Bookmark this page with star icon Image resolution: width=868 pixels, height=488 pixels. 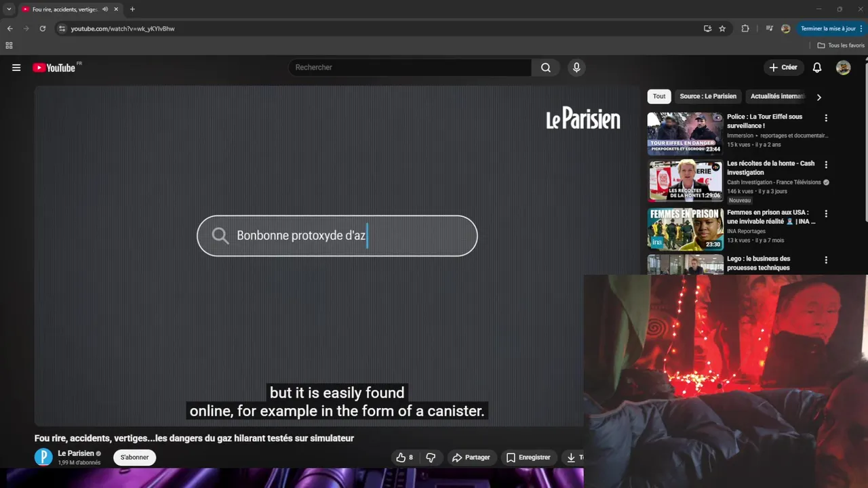click(722, 28)
